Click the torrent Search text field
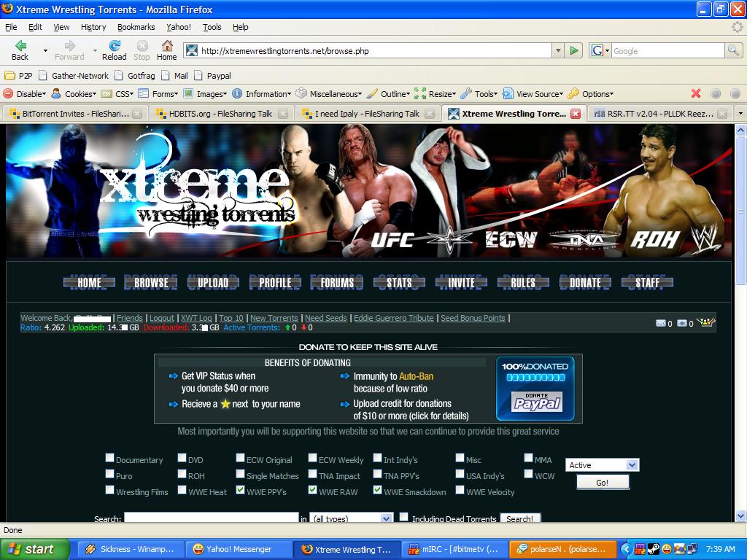 pos(212,518)
